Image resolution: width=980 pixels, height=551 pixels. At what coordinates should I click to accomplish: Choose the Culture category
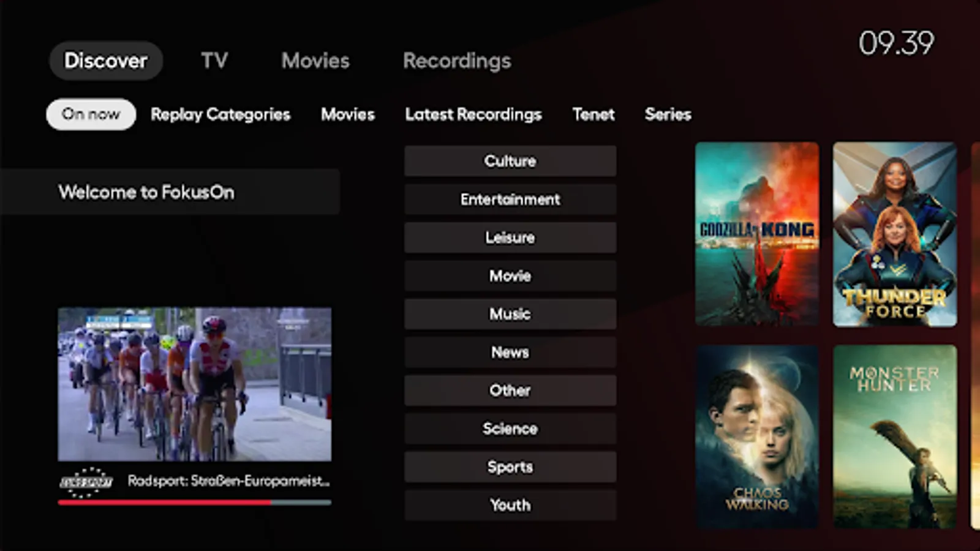pos(510,161)
